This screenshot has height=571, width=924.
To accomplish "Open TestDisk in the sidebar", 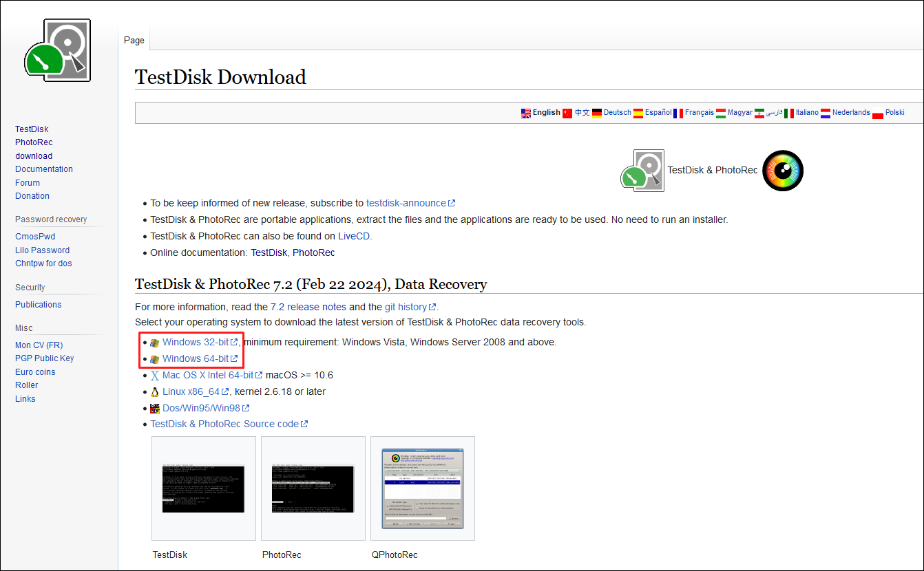I will point(32,129).
